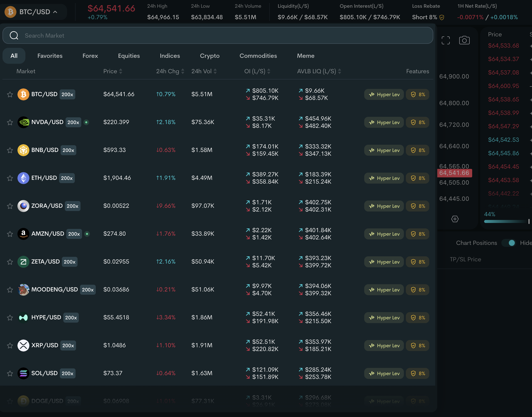
Task: Open the Commodities tab
Action: [258, 56]
